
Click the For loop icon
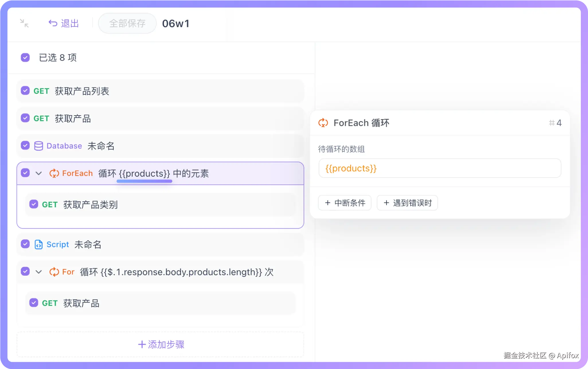pos(54,272)
